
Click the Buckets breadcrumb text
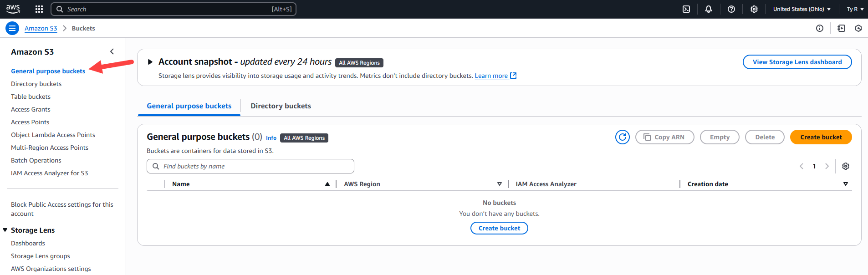[x=83, y=28]
